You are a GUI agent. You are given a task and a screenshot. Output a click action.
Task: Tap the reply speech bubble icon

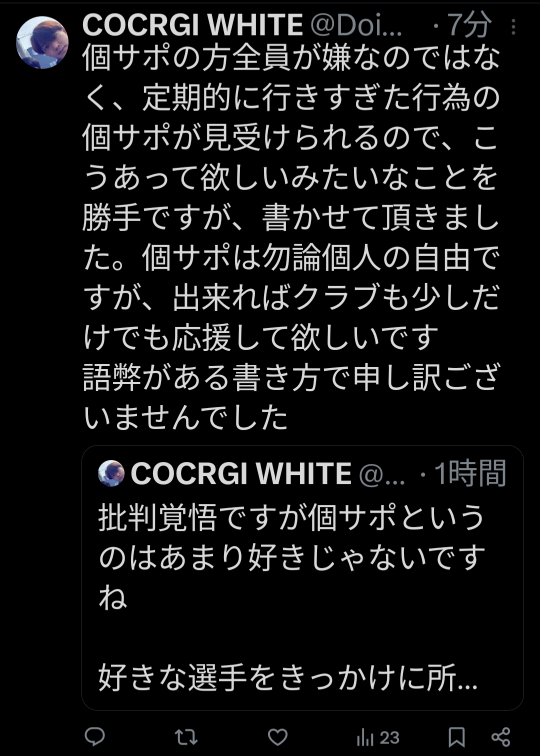tap(94, 736)
